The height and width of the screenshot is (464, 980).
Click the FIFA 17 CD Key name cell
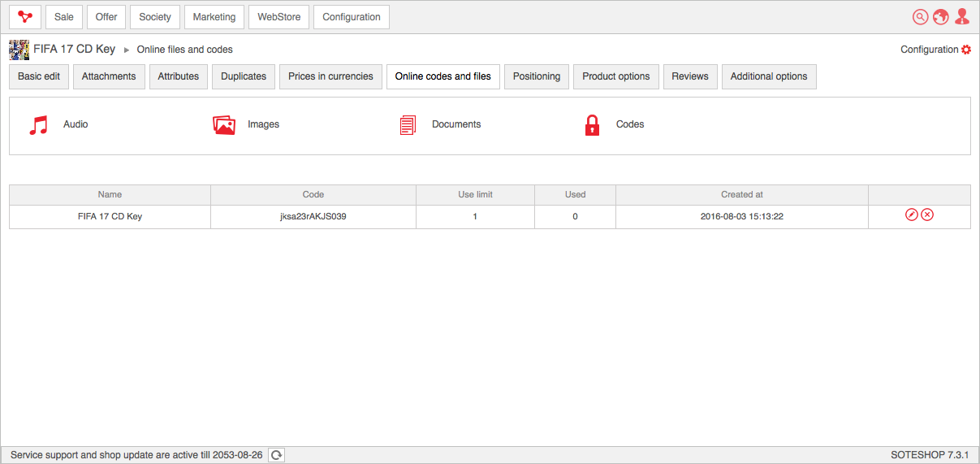point(110,217)
